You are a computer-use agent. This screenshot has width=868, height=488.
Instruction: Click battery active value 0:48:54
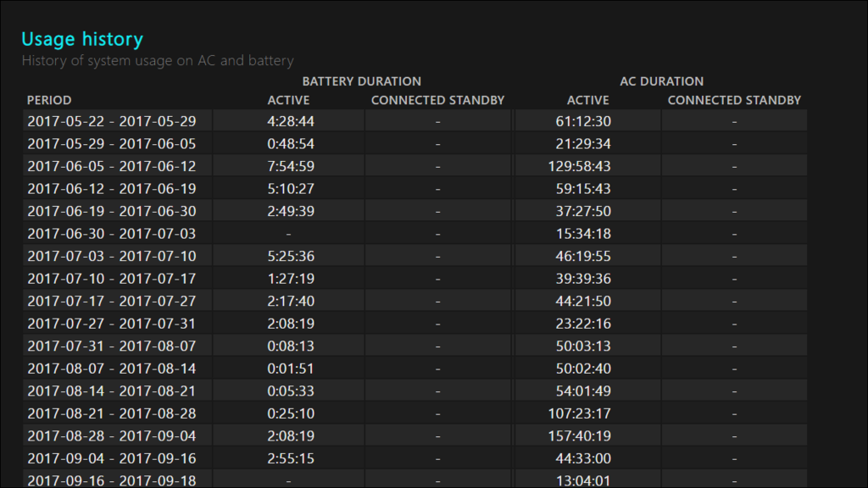tap(291, 144)
